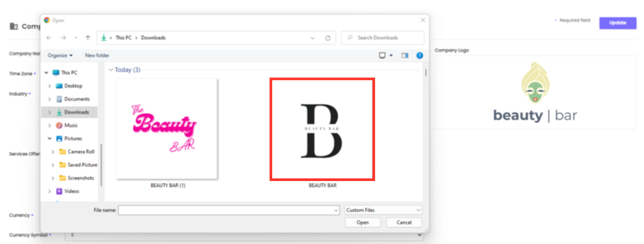Select Music in navigation tree

pyautogui.click(x=70, y=125)
